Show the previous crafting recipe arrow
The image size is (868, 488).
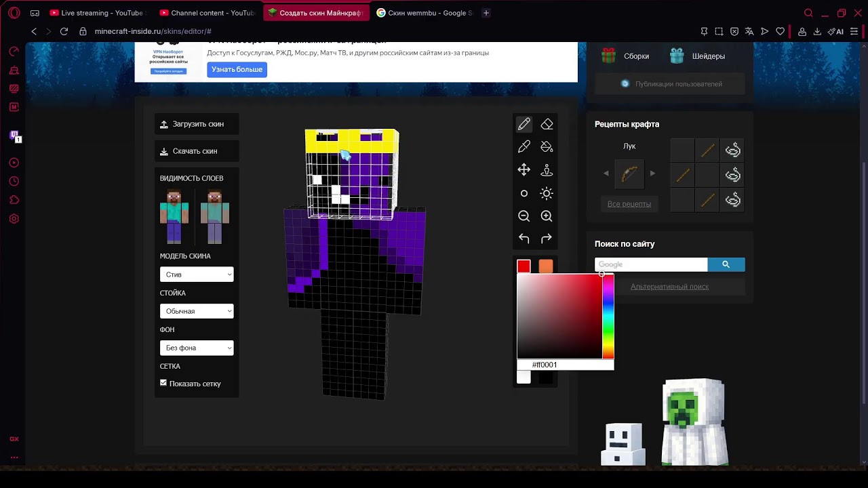pos(606,174)
